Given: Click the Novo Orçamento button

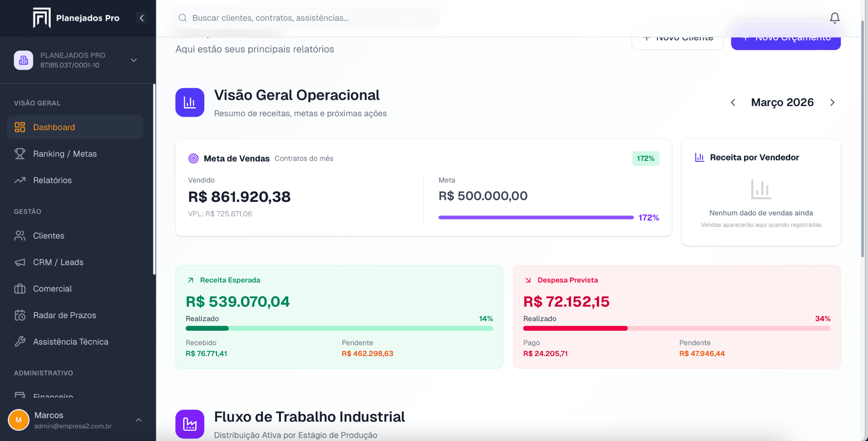Looking at the screenshot, I should click(786, 40).
